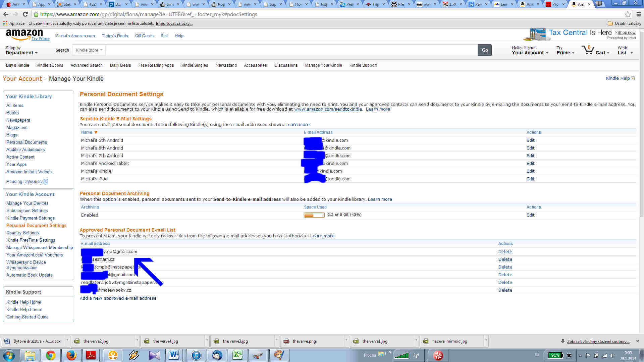Click the Go search button
This screenshot has width=644, height=362.
point(485,50)
